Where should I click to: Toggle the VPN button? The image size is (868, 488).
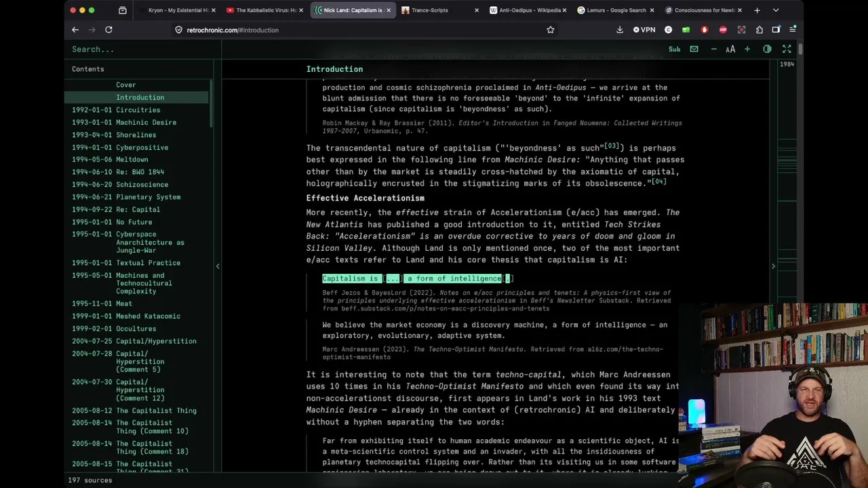[x=644, y=30]
